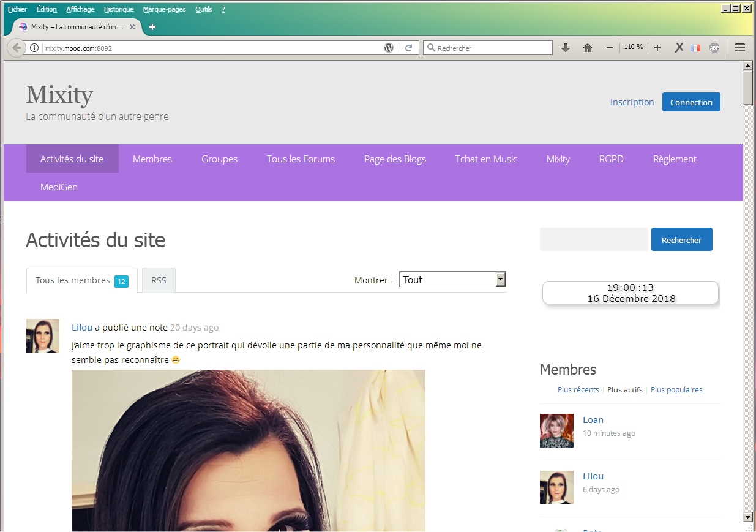Click the blue Rechercher button
The image size is (756, 532).
click(x=681, y=239)
